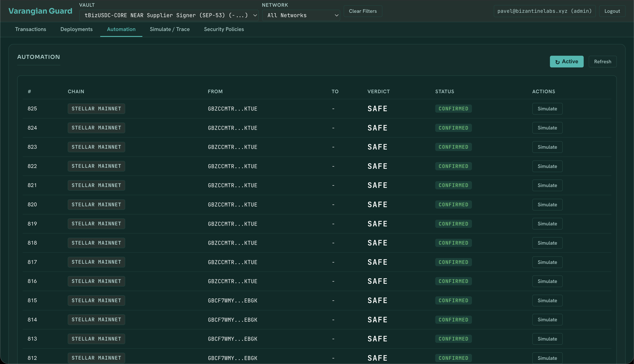Screen dimensions: 634x364
Task: Switch to the Deployments tab
Action: pos(77,29)
